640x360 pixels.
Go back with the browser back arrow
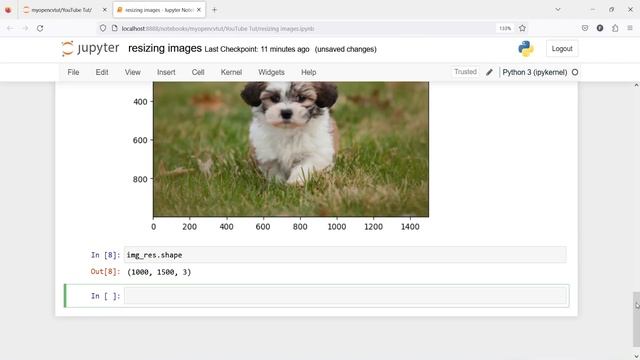[x=10, y=28]
